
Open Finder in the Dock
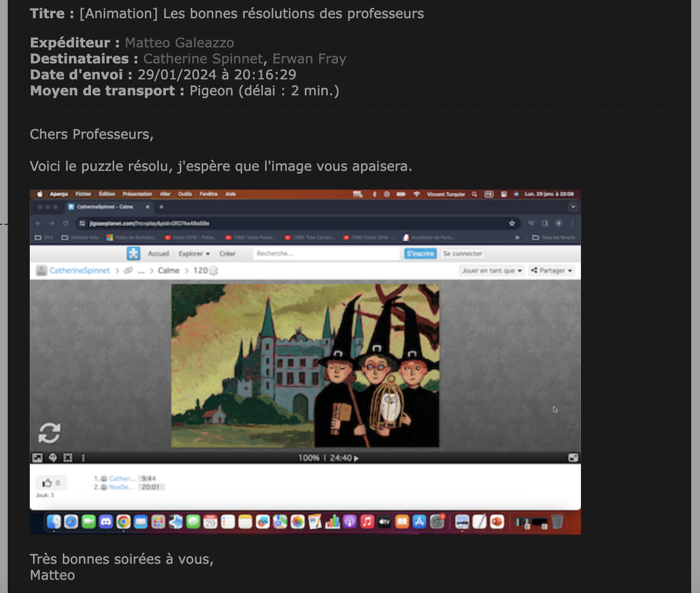(53, 521)
